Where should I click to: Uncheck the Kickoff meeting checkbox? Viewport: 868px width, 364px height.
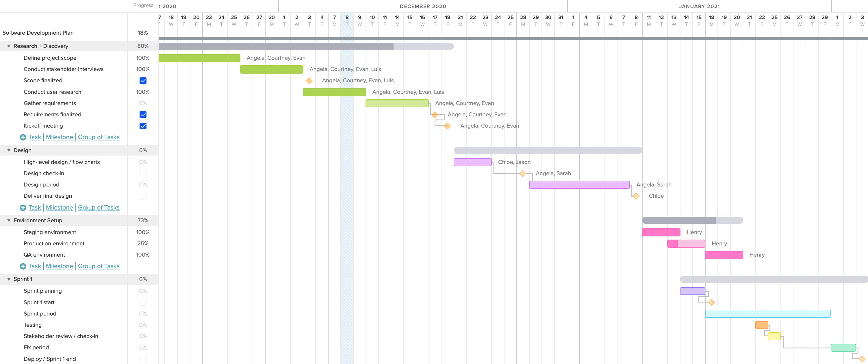point(143,126)
